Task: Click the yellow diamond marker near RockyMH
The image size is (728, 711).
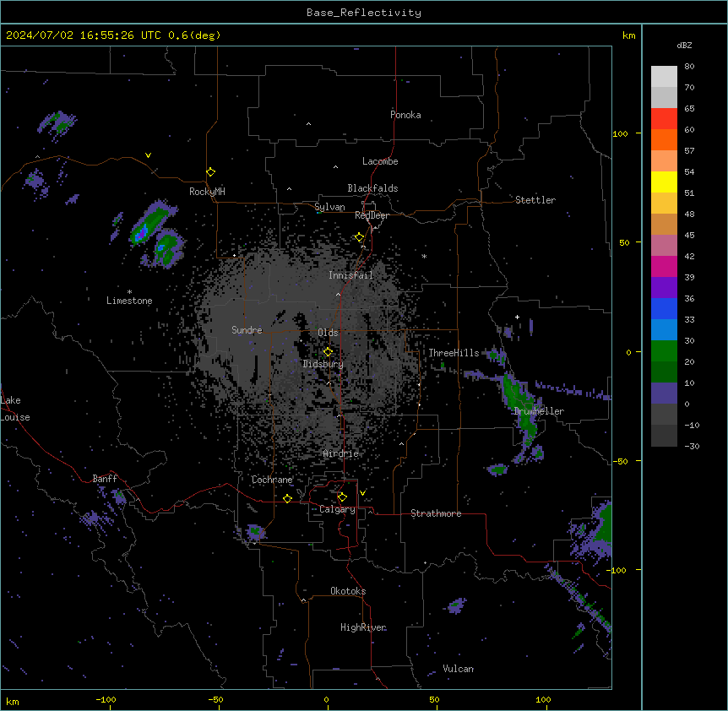Action: pos(210,171)
